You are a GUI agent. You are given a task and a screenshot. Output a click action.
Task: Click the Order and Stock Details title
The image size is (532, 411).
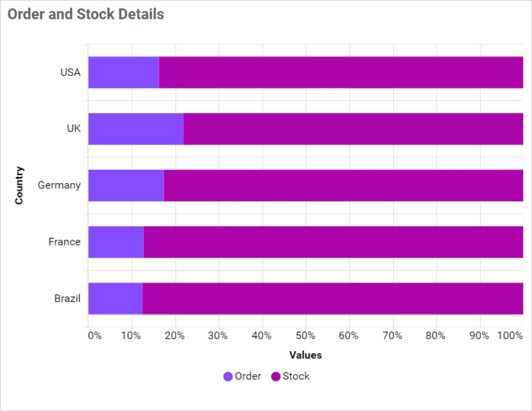click(86, 14)
